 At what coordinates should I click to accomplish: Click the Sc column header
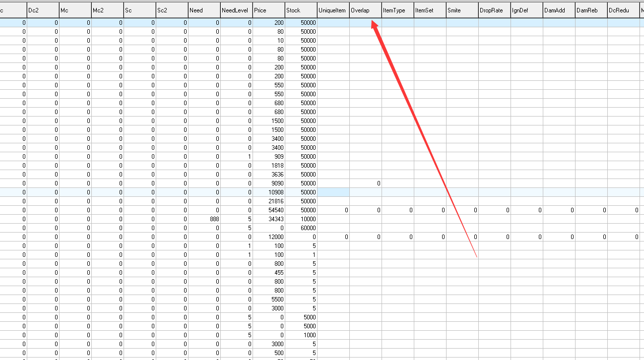139,10
